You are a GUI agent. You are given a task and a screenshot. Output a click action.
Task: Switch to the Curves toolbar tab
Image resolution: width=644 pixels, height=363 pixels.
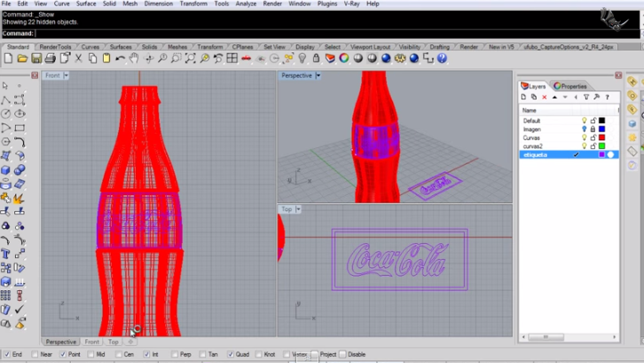click(90, 47)
